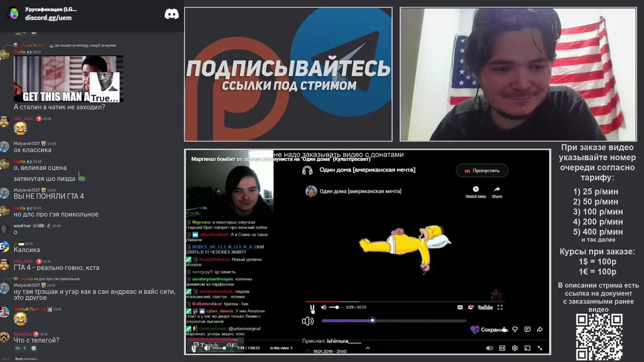Screen dimensions: 644x362
Task: Exit fullscreen with the collapse arrows icon
Action: pyautogui.click(x=540, y=348)
